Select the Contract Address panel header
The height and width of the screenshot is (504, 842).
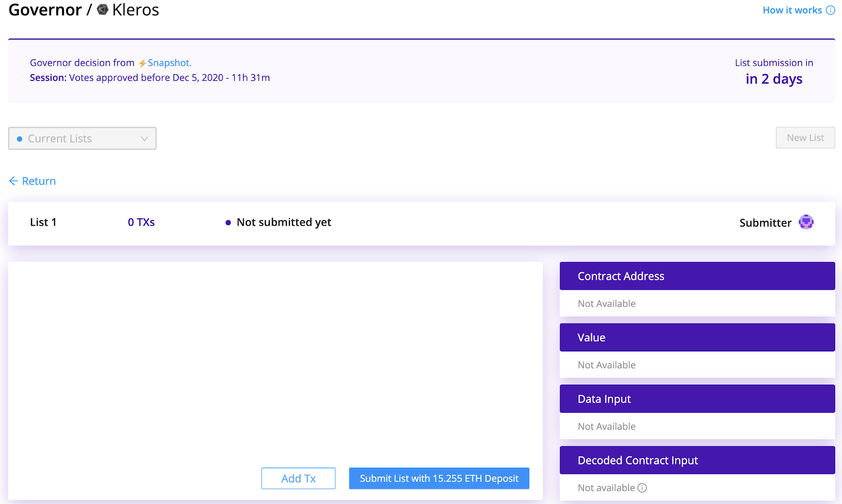(697, 276)
